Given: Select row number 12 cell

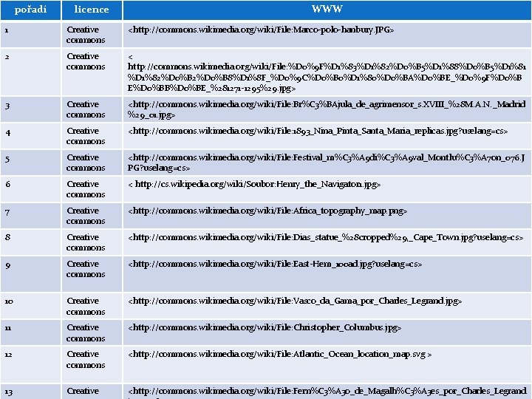Looking at the screenshot, I should [x=30, y=364].
